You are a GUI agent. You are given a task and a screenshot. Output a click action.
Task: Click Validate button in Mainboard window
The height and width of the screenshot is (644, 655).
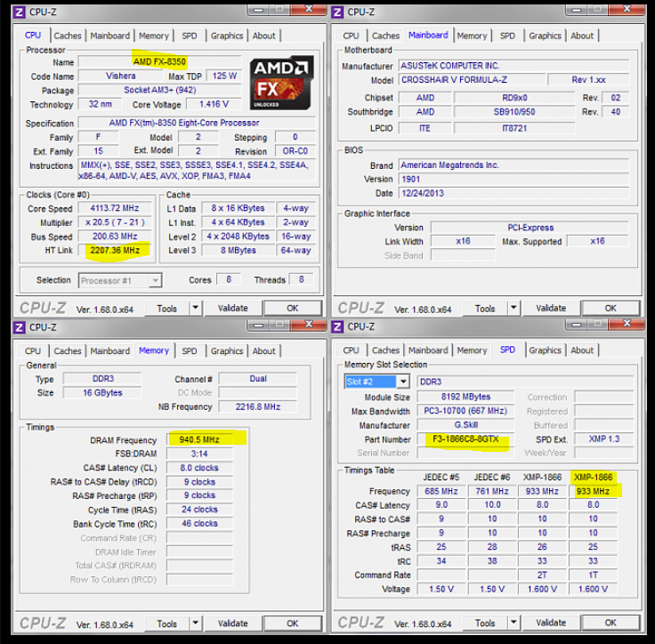pos(551,309)
